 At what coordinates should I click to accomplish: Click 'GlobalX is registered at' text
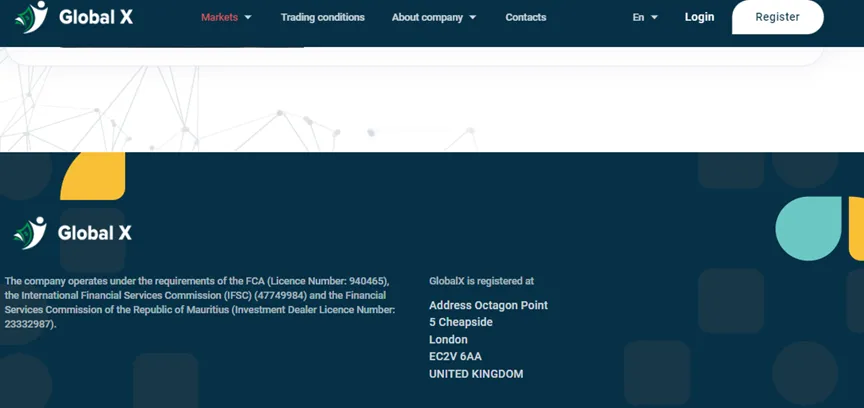482,281
